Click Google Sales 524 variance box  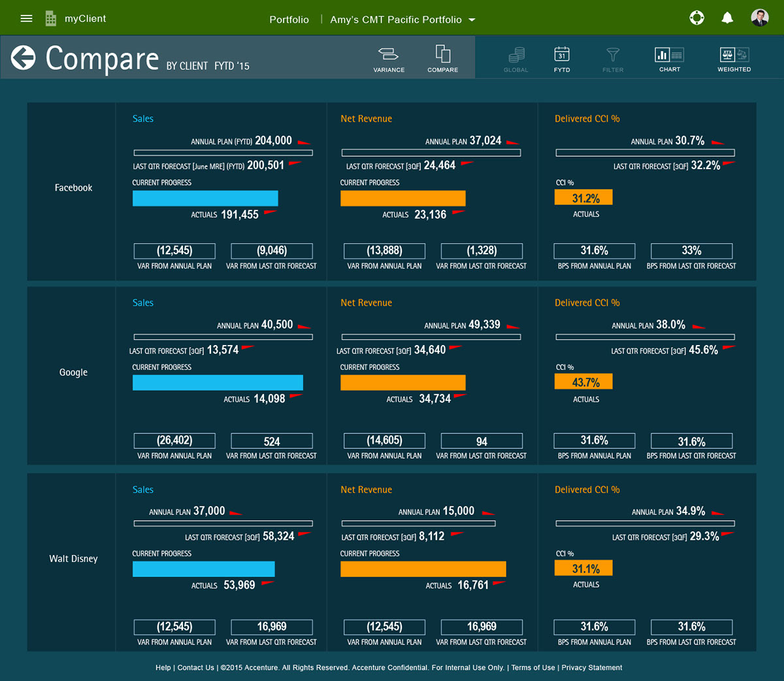tap(272, 441)
